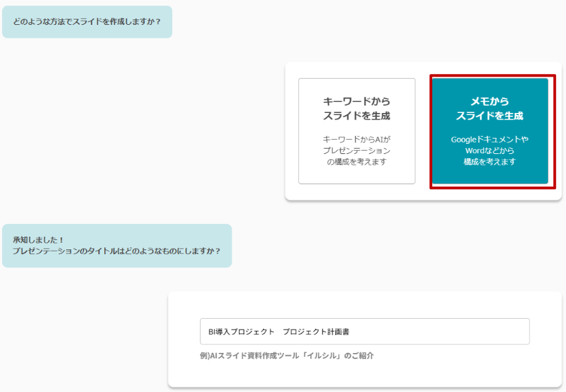Click スライドを生成 heading line in keyword card
This screenshot has height=392, width=566.
pyautogui.click(x=357, y=116)
